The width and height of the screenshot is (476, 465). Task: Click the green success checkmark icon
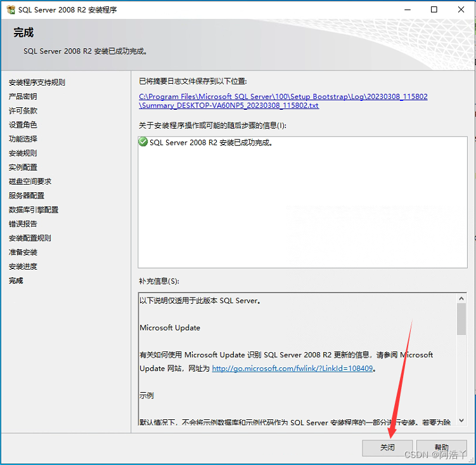click(x=143, y=142)
